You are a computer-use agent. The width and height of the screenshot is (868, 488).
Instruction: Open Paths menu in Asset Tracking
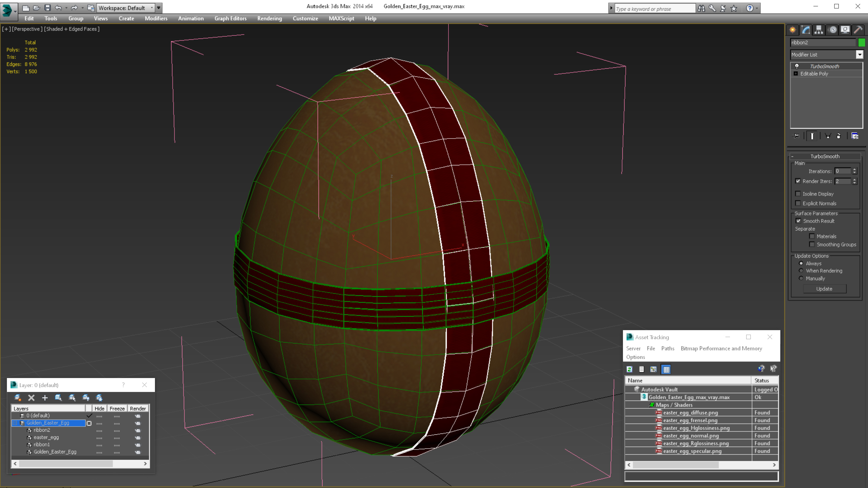[668, 348]
